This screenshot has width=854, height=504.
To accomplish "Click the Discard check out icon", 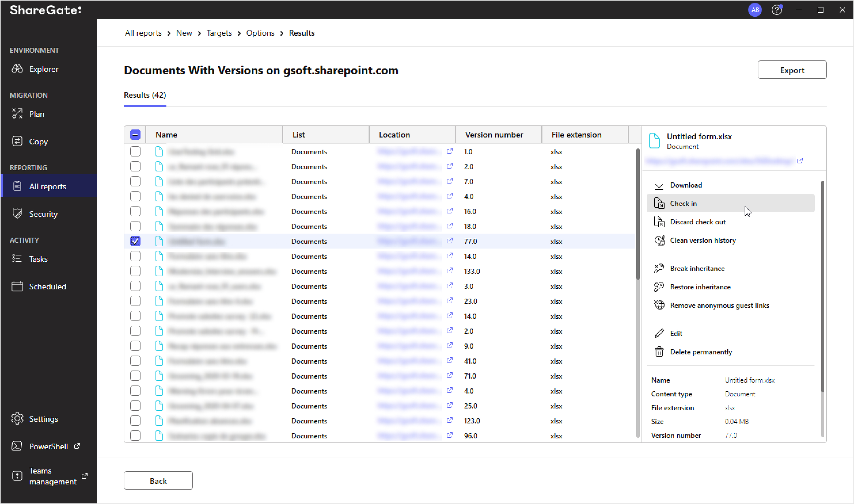I will click(x=659, y=222).
